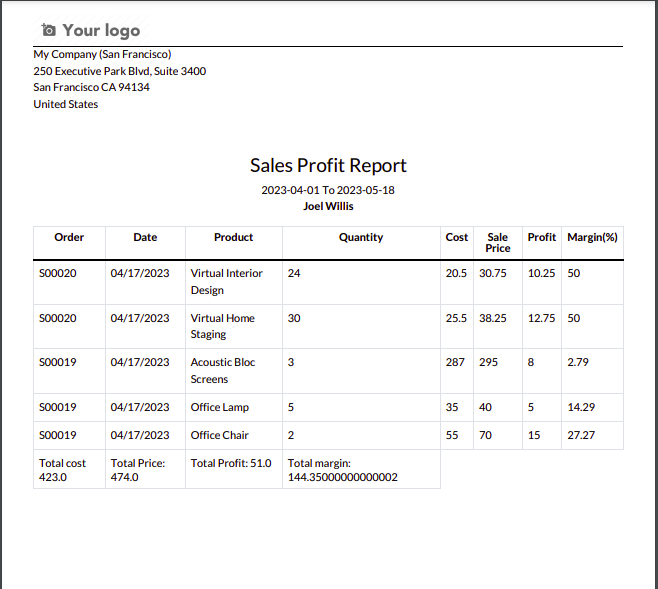Click the Margin(%) column header
The image size is (658, 589).
click(592, 237)
